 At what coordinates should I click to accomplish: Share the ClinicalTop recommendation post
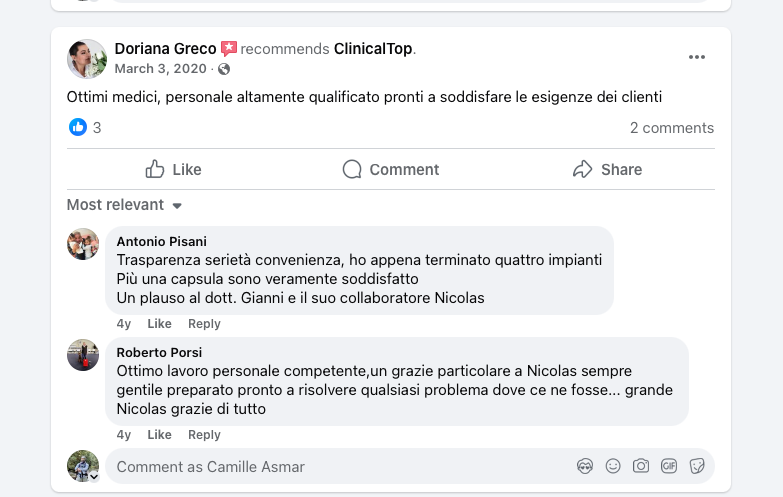click(607, 169)
